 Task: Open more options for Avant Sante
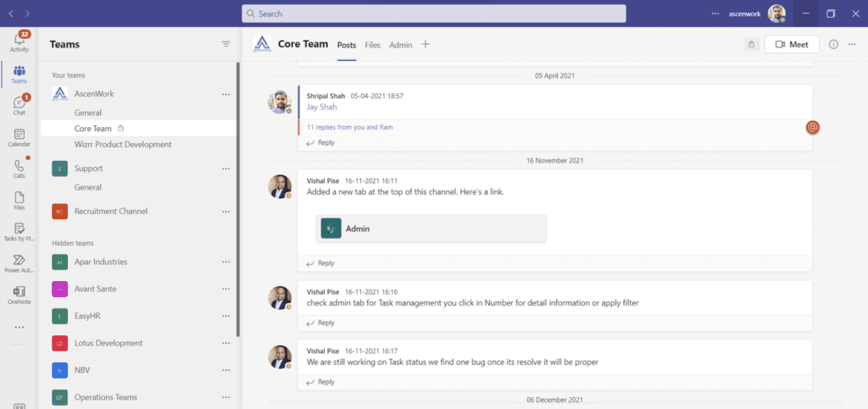click(x=225, y=289)
